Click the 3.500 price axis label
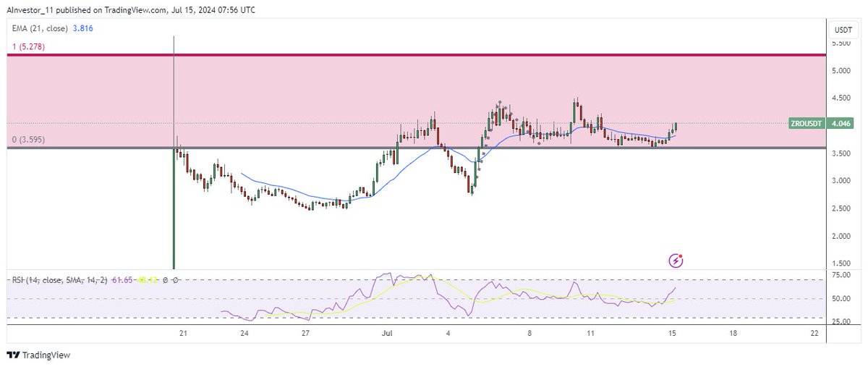This screenshot has width=868, height=367. [x=841, y=153]
